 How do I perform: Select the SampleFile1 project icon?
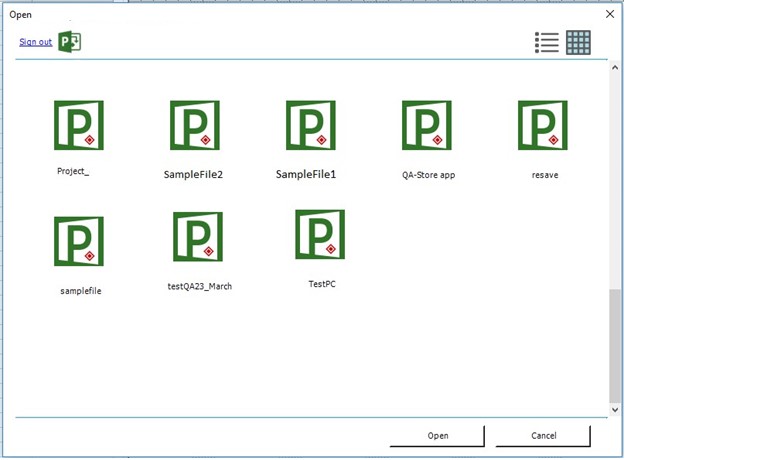tap(311, 125)
